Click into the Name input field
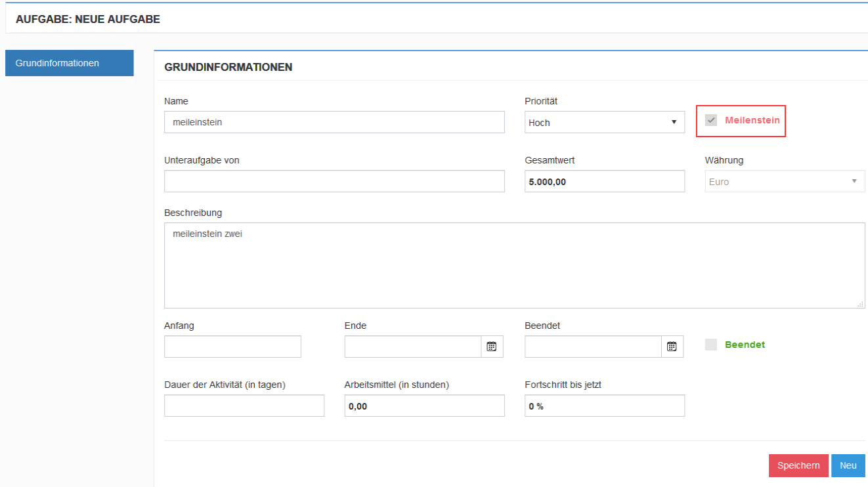868x487 pixels. 334,122
